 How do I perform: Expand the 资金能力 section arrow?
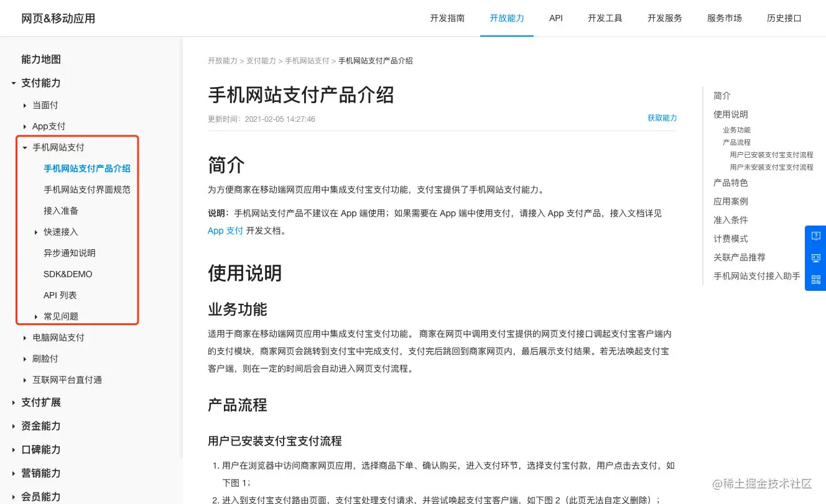pos(14,426)
